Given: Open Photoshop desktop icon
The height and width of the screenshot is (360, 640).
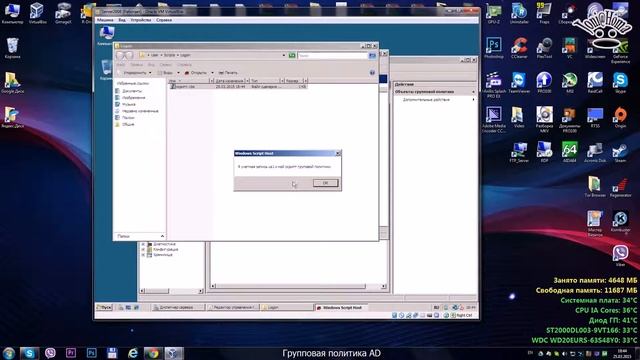Looking at the screenshot, I should click(x=494, y=48).
